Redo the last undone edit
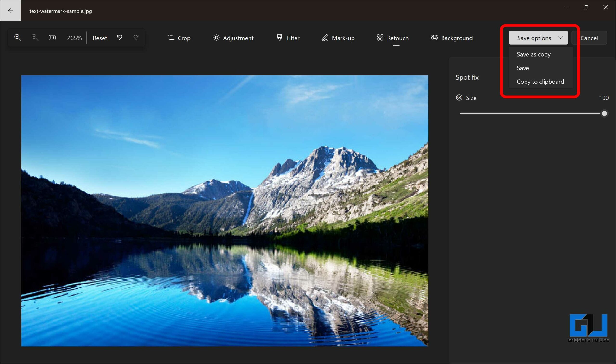This screenshot has height=364, width=616. click(136, 38)
